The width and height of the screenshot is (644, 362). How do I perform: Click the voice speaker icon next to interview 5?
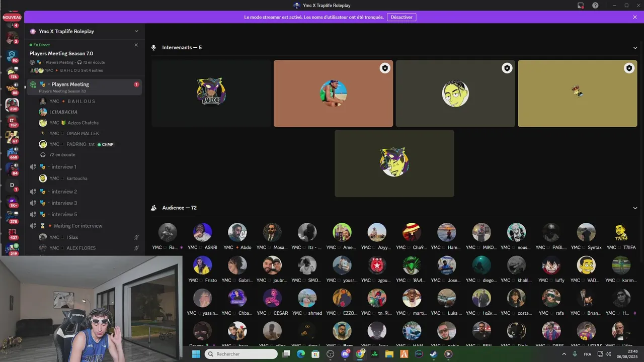33,215
